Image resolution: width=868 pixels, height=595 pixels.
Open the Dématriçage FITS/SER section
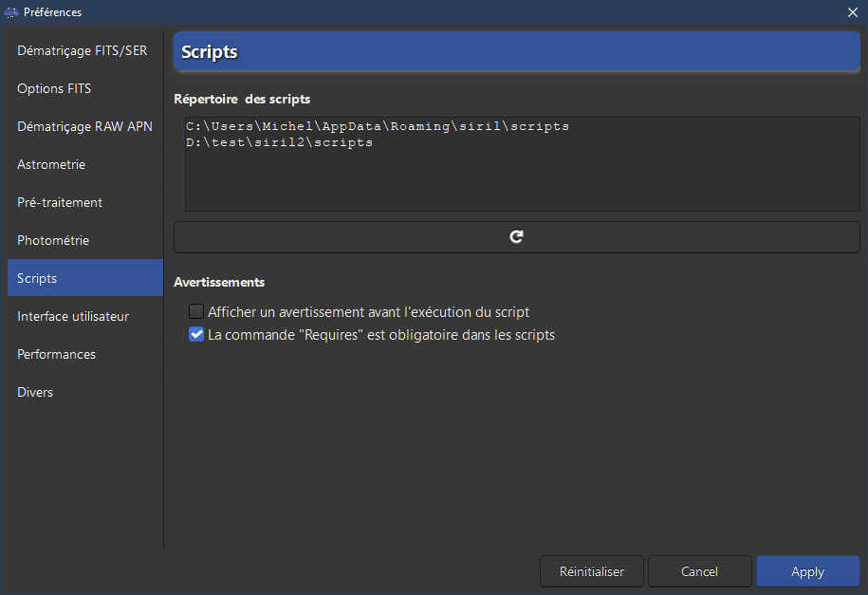[85, 50]
